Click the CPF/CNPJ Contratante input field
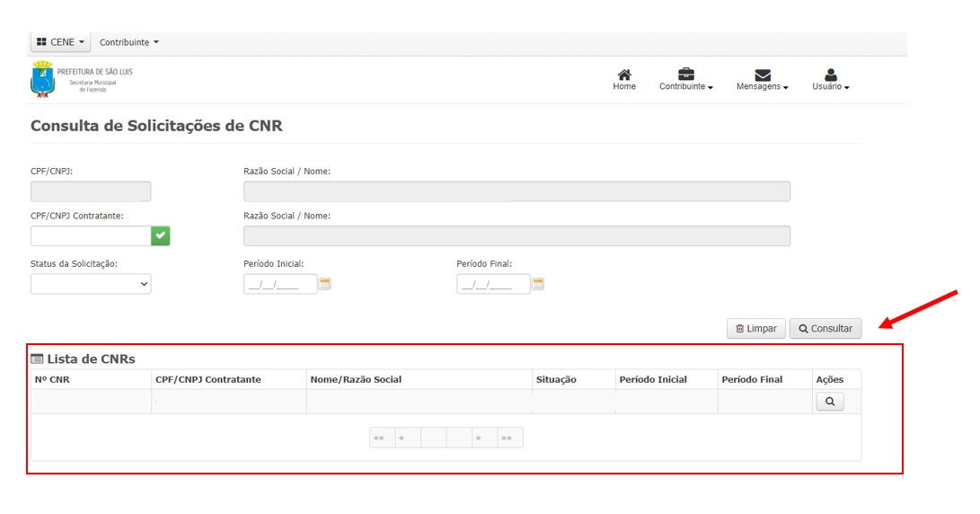This screenshot has width=980, height=514. pos(91,235)
